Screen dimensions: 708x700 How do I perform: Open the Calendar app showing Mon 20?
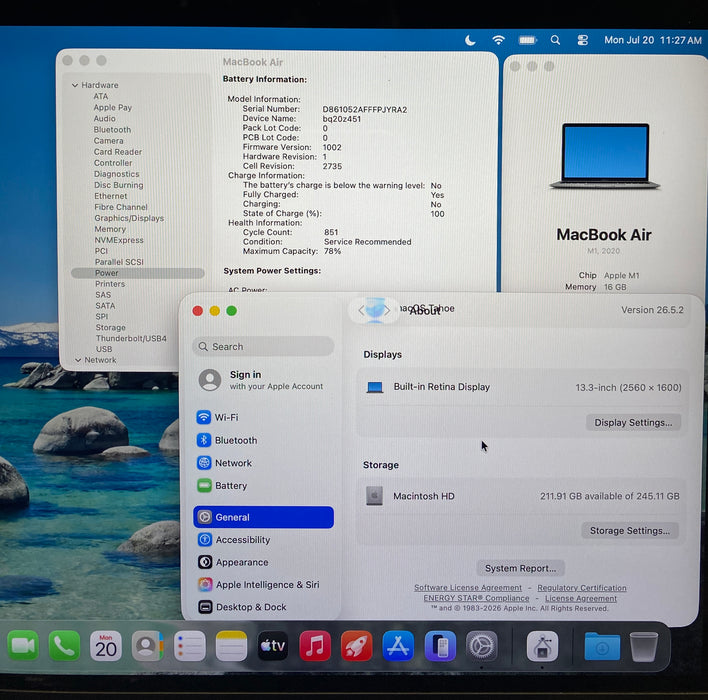106,646
